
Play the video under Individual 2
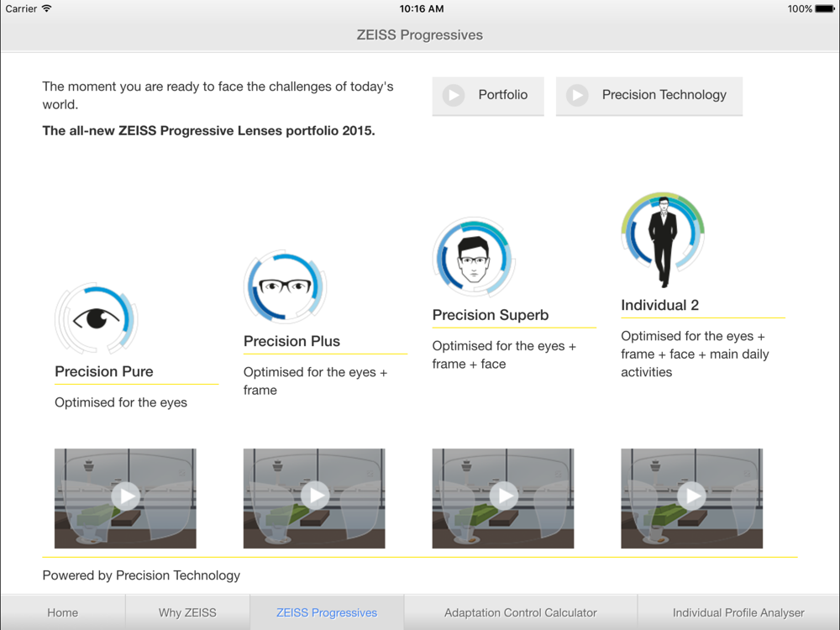click(691, 498)
